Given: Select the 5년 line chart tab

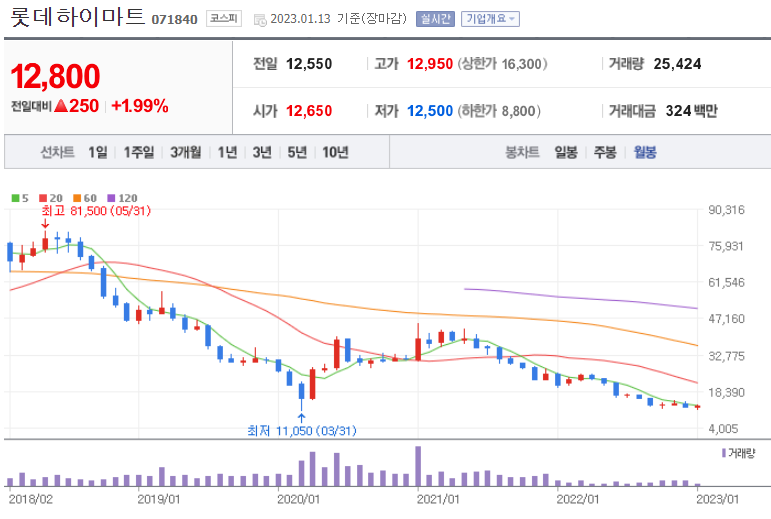Looking at the screenshot, I should coord(297,152).
